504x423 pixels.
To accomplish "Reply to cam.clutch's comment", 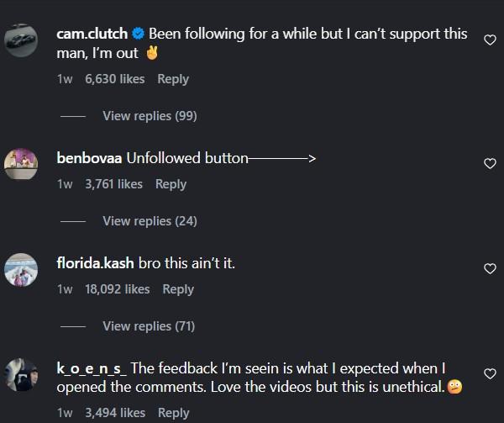I will 173,79.
